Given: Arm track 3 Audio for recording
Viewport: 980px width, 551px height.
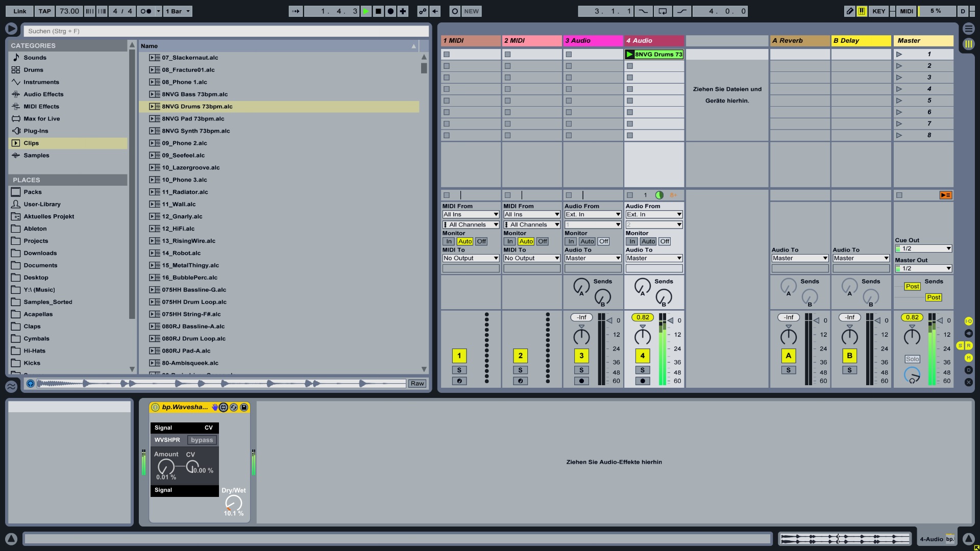Looking at the screenshot, I should [581, 381].
